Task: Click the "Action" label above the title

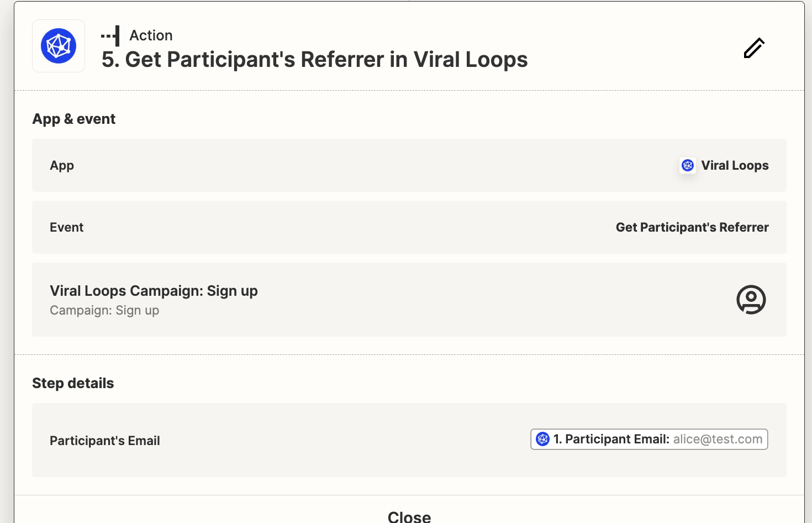Action: click(151, 35)
